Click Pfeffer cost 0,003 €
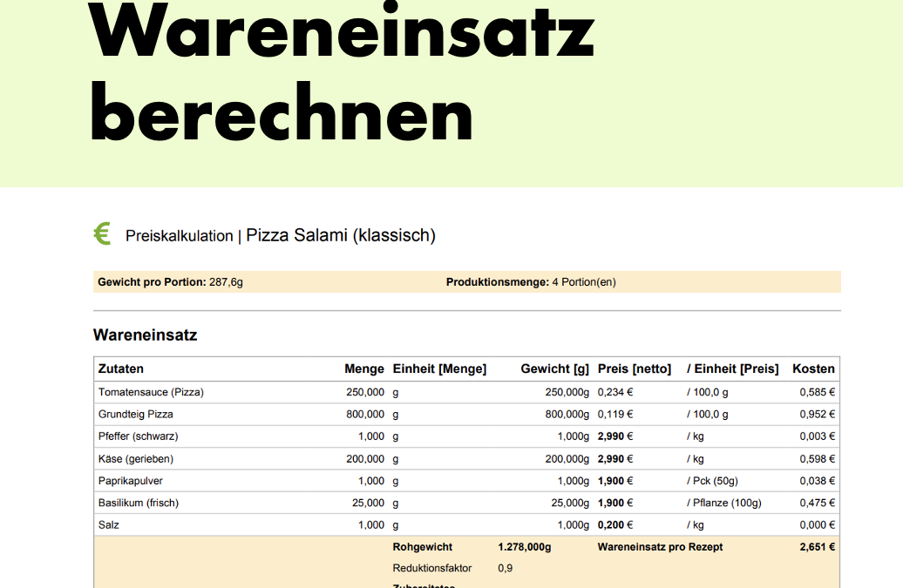 (818, 436)
